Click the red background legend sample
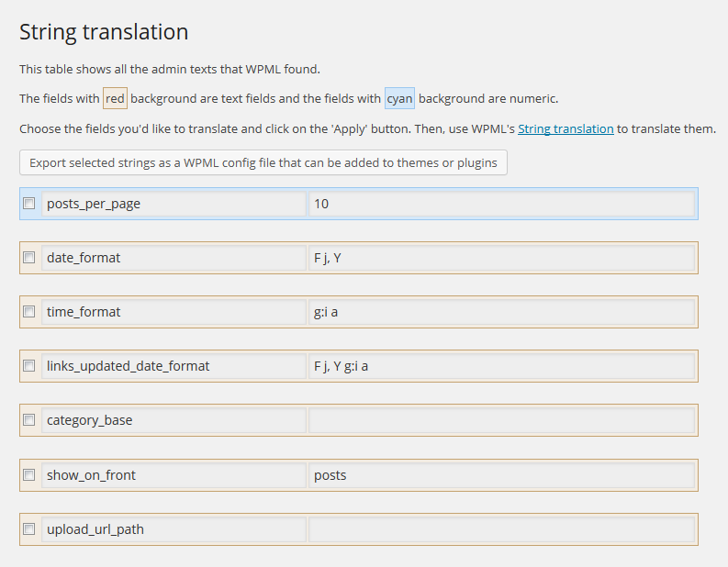Viewport: 728px width, 567px height. (115, 98)
